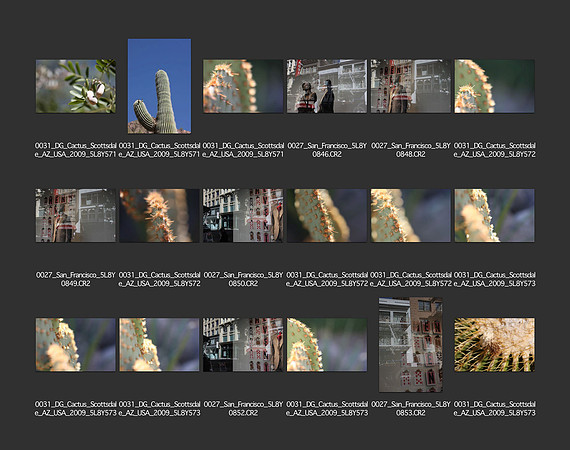Select cactus thumbnail directly left of 0852 image
Screen dimensions: 570x450
pos(159,345)
